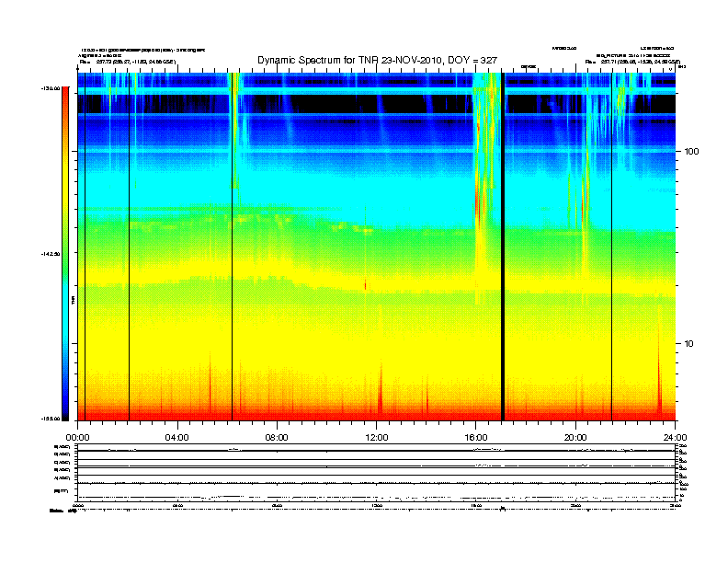Click the "16:00" time axis label
This screenshot has width=728, height=563.
tap(476, 438)
